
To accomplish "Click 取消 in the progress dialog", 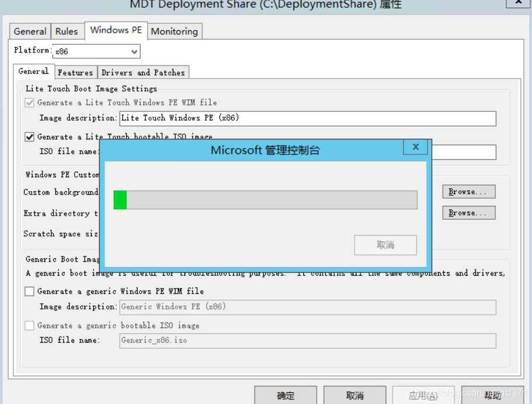I will pos(386,245).
